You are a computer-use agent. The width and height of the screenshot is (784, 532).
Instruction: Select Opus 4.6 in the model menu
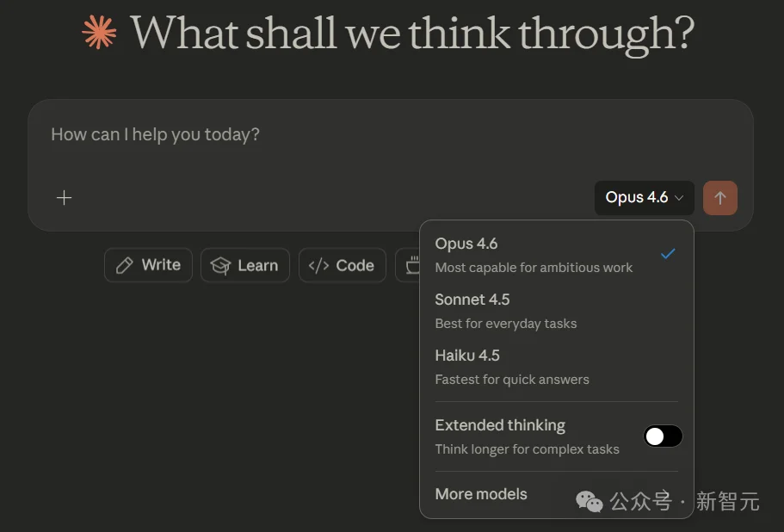pos(466,244)
